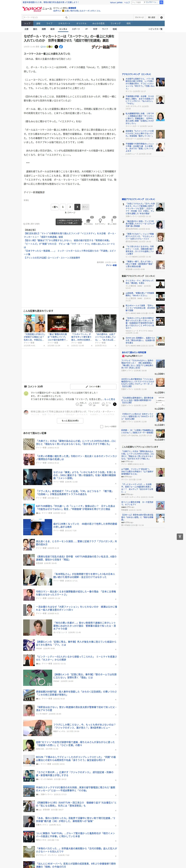The width and height of the screenshot is (186, 868).
Task: Open みんなの意見 tab
Action: [x=99, y=23]
